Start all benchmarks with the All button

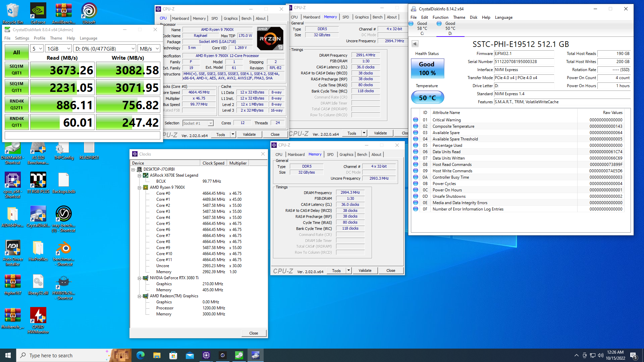pyautogui.click(x=16, y=52)
